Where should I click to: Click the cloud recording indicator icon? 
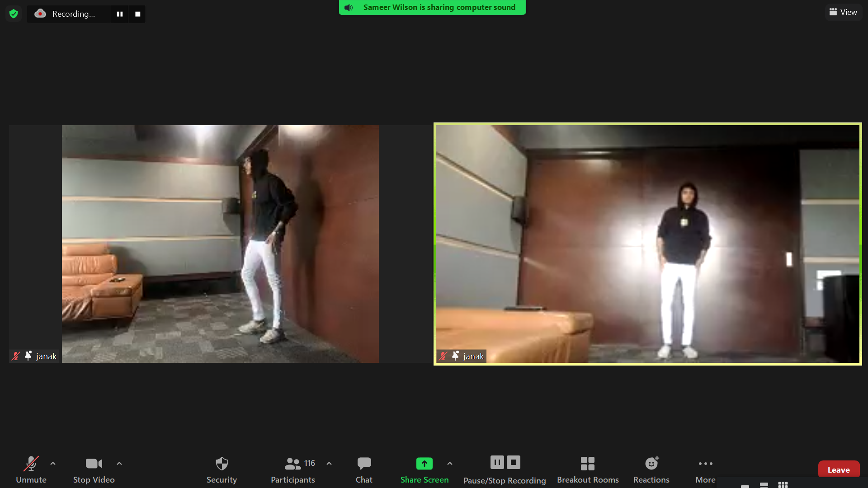coord(40,14)
